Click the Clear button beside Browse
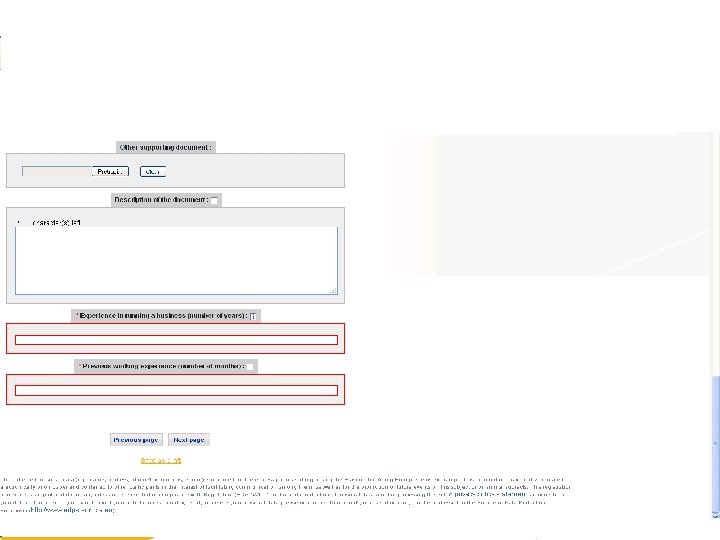The height and width of the screenshot is (540, 720). [152, 171]
